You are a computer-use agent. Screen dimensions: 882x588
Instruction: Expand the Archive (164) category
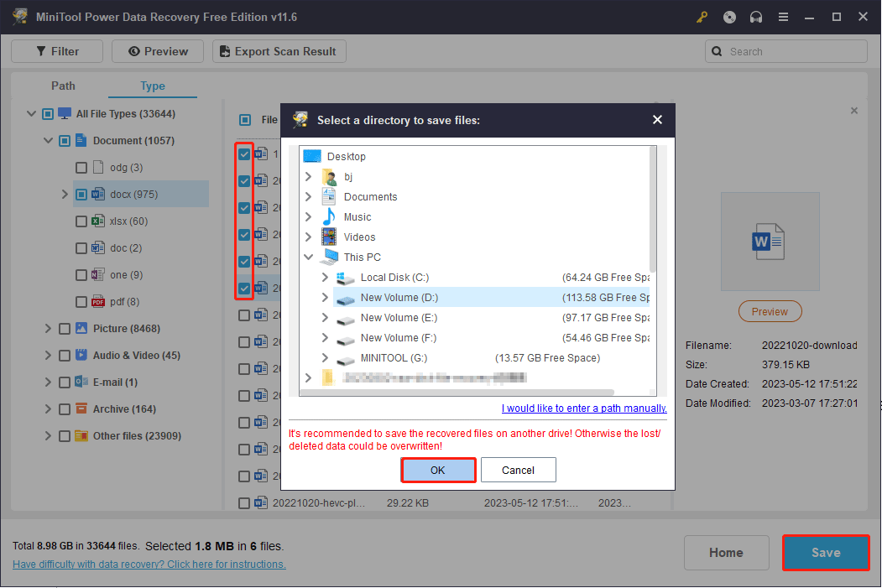[x=49, y=408]
